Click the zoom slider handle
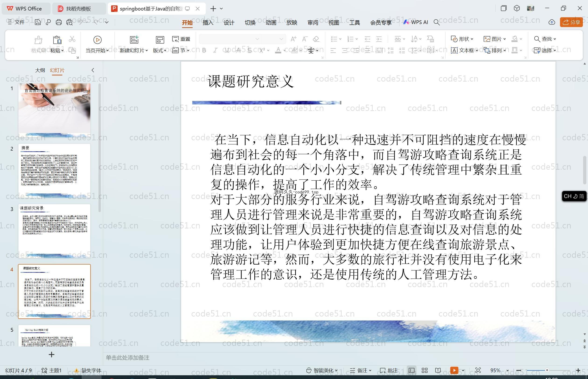Viewport: 588px width, 379px height. 547,370
